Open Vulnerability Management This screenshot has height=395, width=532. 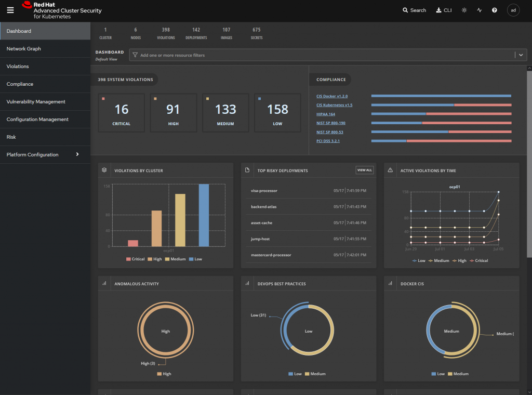[45, 101]
